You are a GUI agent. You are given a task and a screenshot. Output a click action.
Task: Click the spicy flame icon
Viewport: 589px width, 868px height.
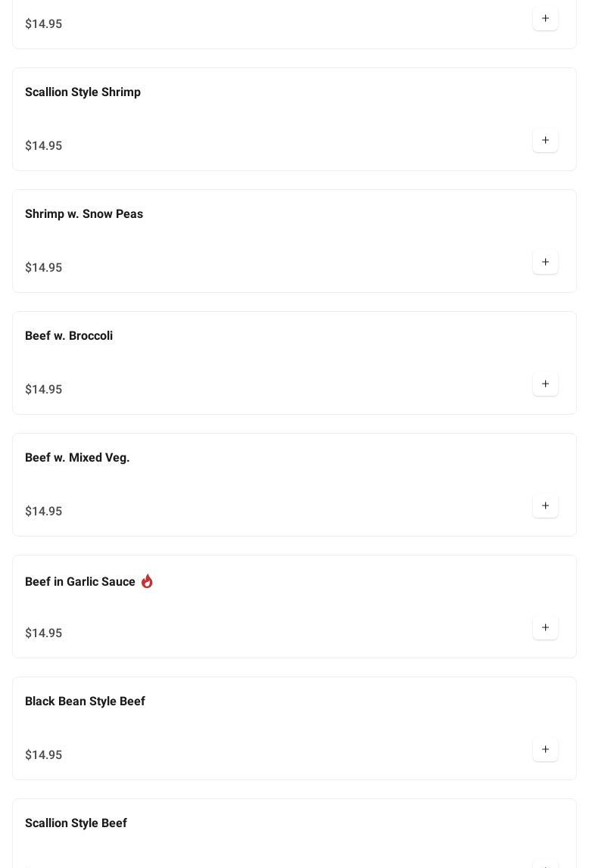coord(147,581)
